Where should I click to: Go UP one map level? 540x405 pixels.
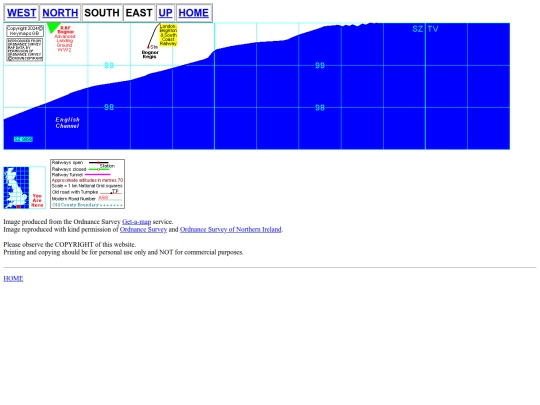pyautogui.click(x=165, y=13)
